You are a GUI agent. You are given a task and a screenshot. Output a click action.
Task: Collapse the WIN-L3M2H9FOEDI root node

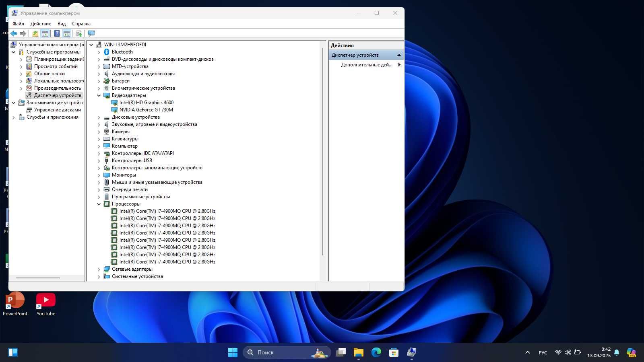(x=91, y=45)
